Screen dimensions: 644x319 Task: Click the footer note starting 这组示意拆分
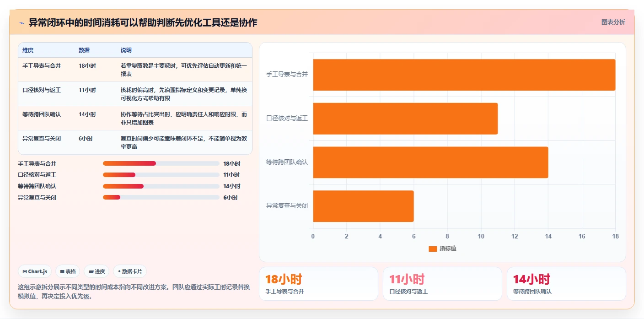pos(134,292)
